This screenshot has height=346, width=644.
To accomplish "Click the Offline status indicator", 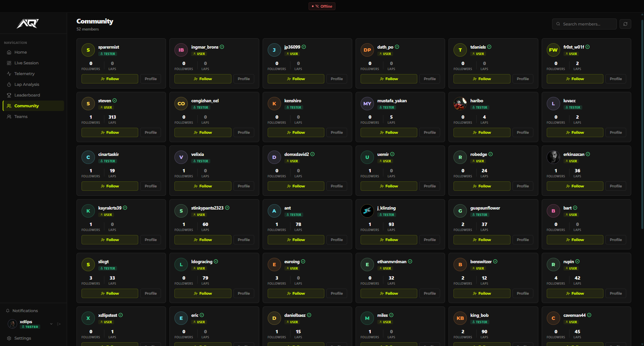I will [x=322, y=6].
